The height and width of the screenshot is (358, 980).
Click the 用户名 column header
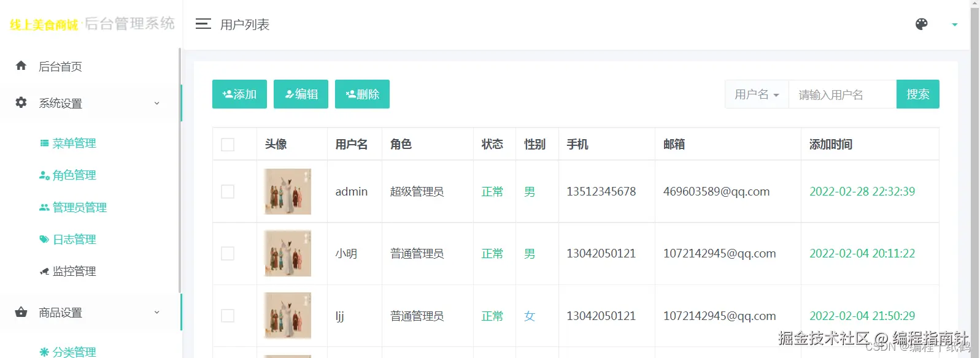[351, 144]
